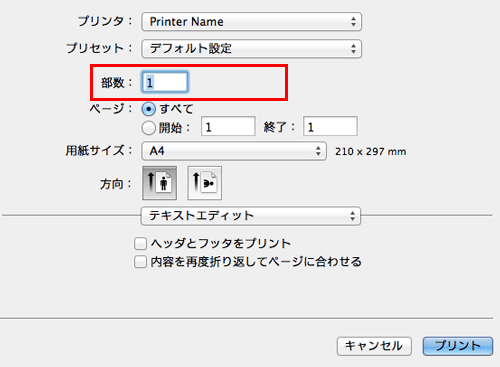The image size is (500, 367).
Task: Click the プリント button
Action: coord(458,346)
